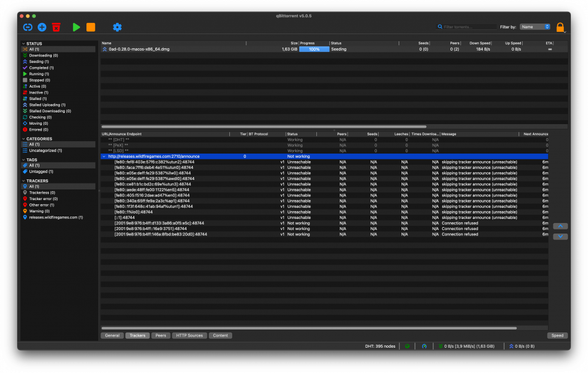The width and height of the screenshot is (588, 373).
Task: Collapse the STATUS sidebar section
Action: point(24,44)
